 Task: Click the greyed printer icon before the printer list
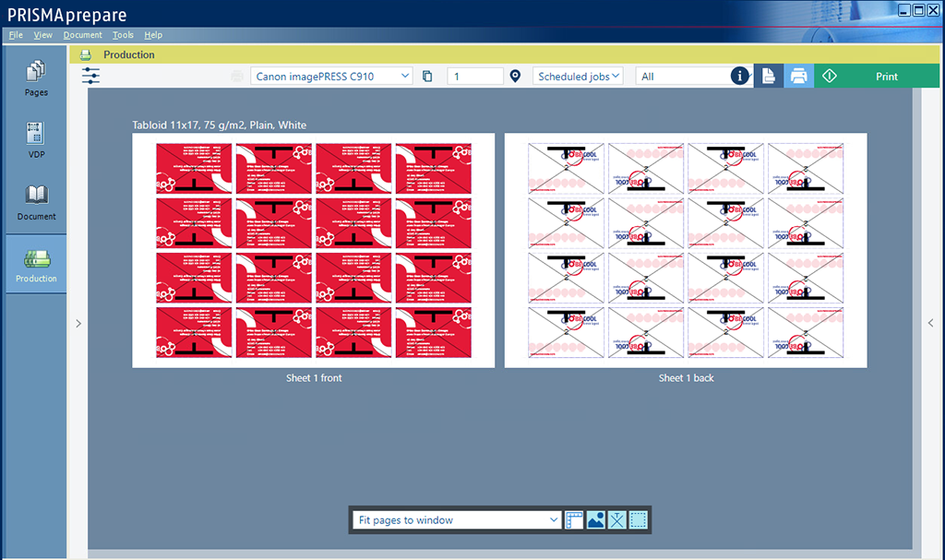[x=237, y=77]
